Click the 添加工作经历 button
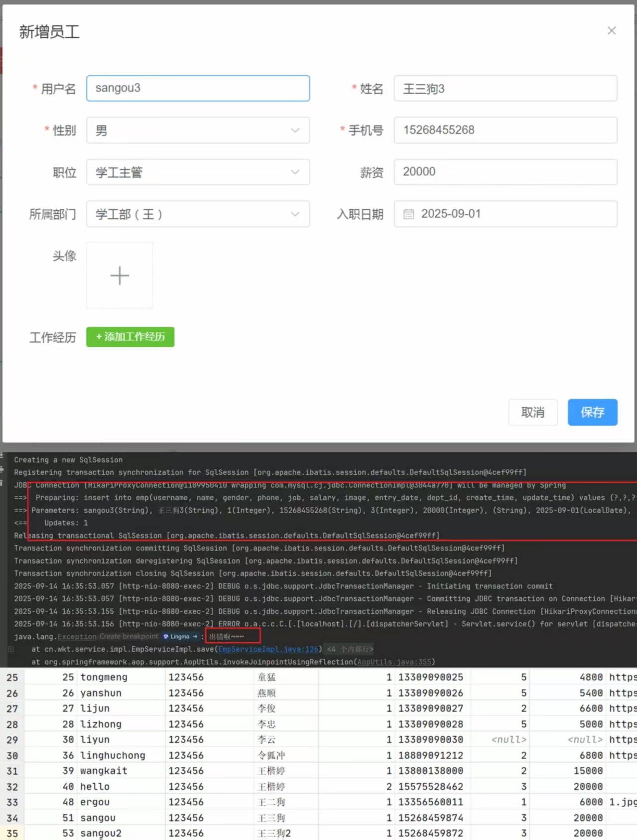This screenshot has height=840, width=637. click(130, 337)
